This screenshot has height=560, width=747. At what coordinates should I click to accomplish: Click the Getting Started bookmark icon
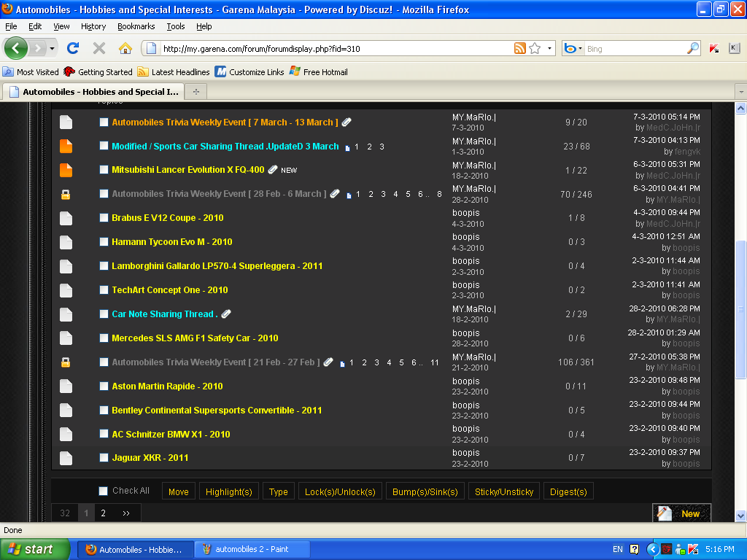pos(69,72)
